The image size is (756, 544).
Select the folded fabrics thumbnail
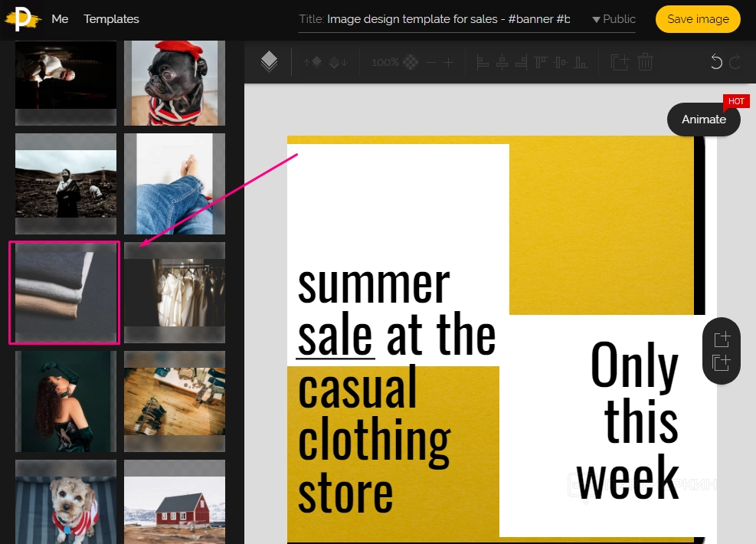pos(64,293)
